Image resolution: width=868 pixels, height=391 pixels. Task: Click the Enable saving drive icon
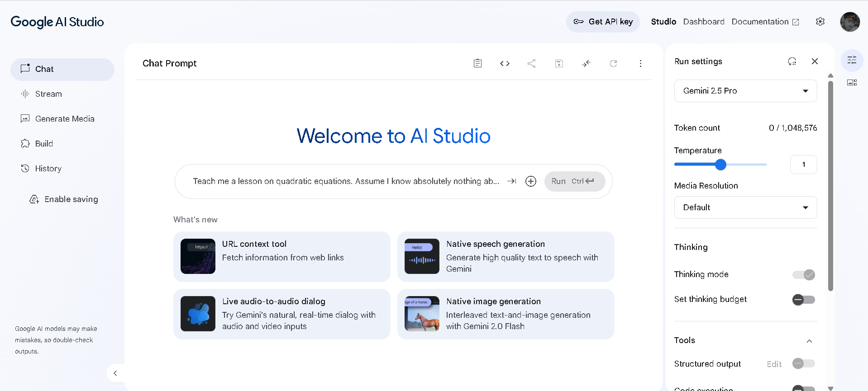coord(34,199)
